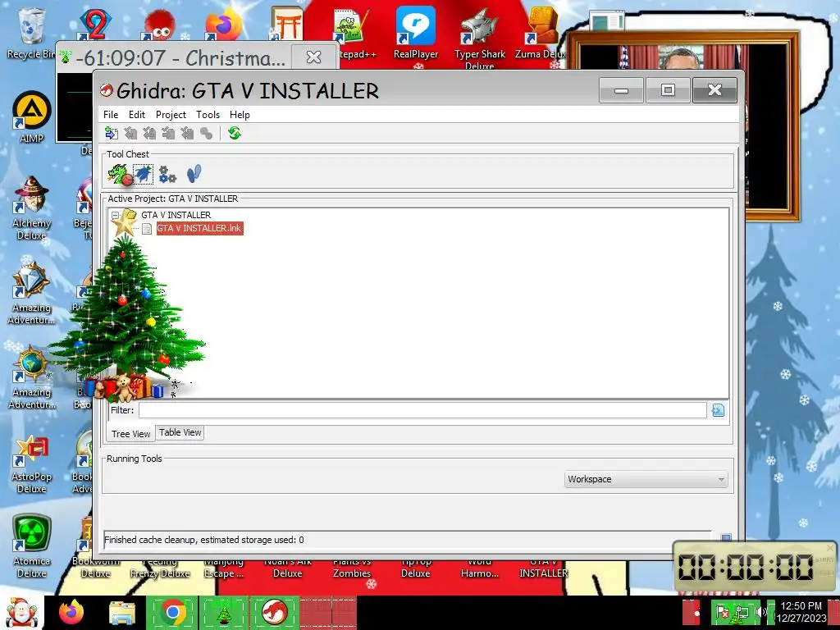The height and width of the screenshot is (630, 840).
Task: Click the 'Running Tools' panel label
Action: click(x=134, y=459)
